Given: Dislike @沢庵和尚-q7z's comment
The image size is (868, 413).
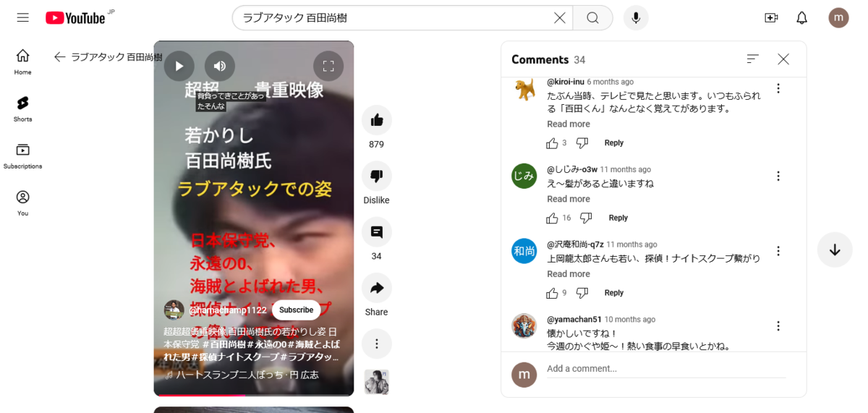Looking at the screenshot, I should pyautogui.click(x=582, y=293).
